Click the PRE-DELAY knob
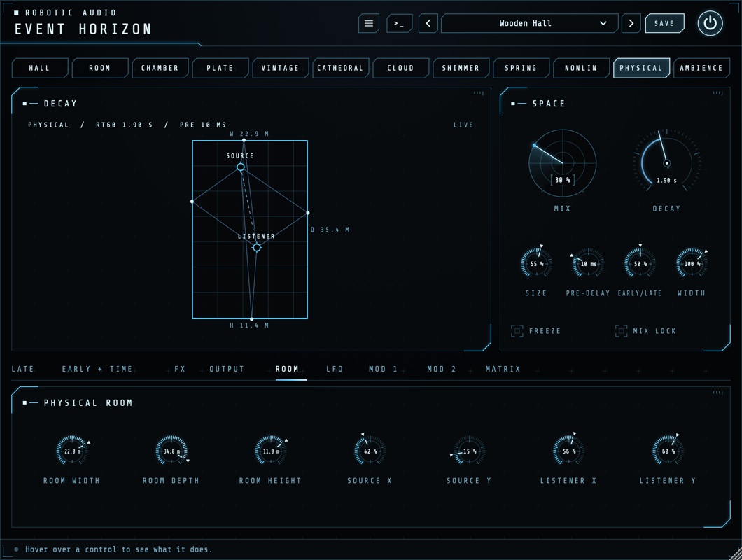This screenshot has width=742, height=560. pyautogui.click(x=588, y=264)
